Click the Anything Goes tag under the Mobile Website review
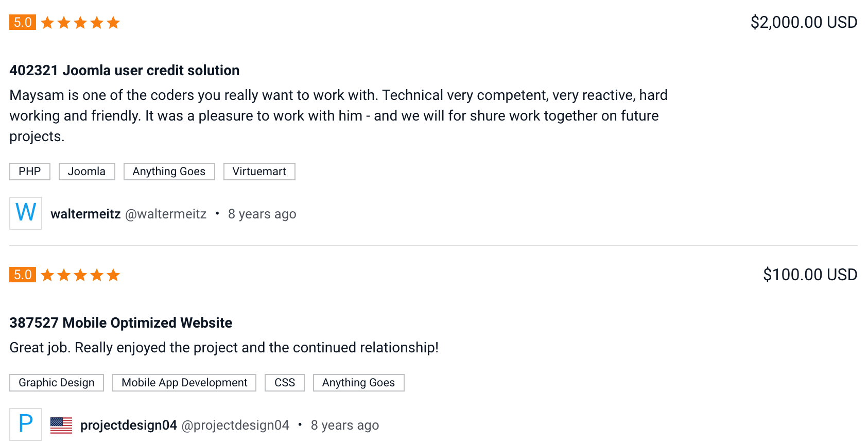Viewport: 868px width, 442px height. pyautogui.click(x=359, y=383)
